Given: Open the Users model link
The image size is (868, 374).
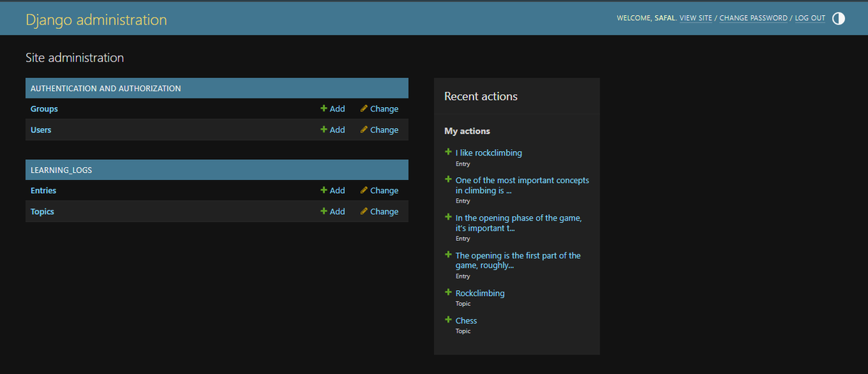Looking at the screenshot, I should [41, 129].
